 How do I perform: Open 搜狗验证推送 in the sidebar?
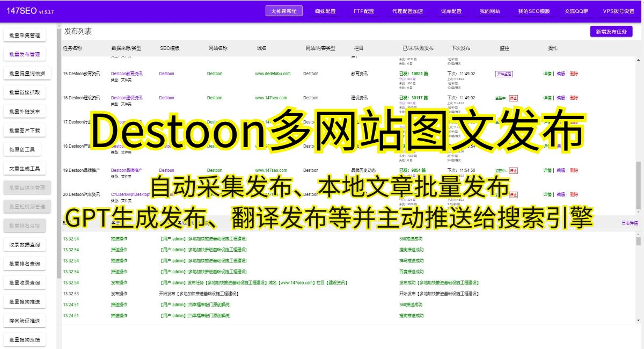point(25,321)
